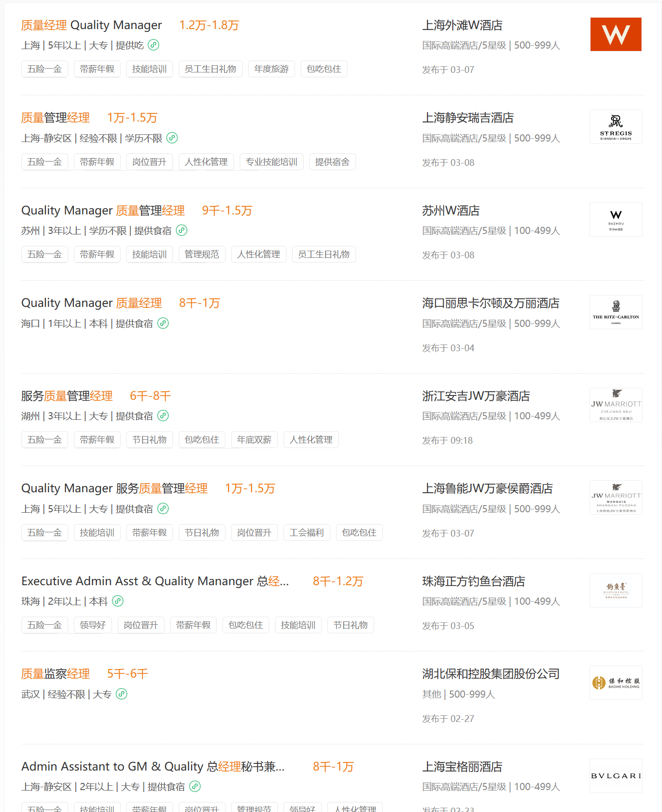This screenshot has width=662, height=812.
Task: Visit 上海静安瑞吉酒店 company page
Action: click(x=468, y=118)
